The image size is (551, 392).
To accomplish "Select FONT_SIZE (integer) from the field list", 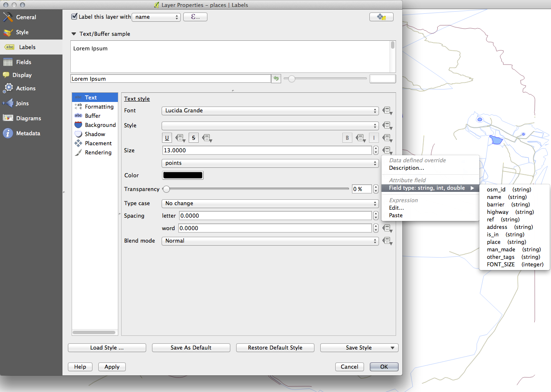I will [x=515, y=264].
